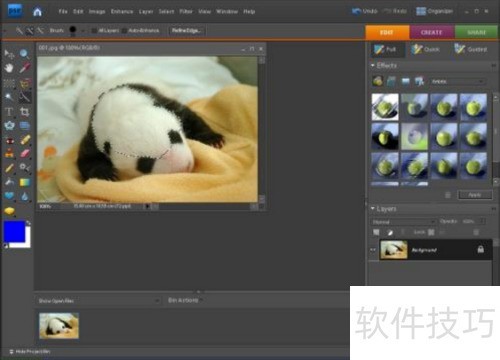Select the Blur tool
The image size is (500, 360).
[25, 196]
